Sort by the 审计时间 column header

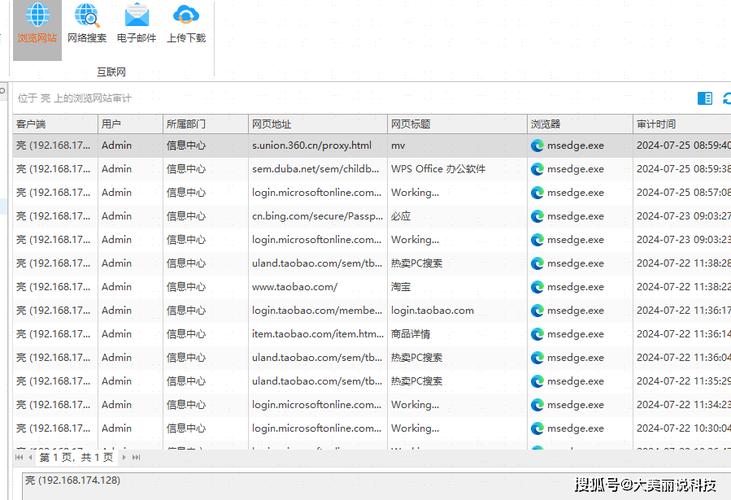tap(680, 124)
